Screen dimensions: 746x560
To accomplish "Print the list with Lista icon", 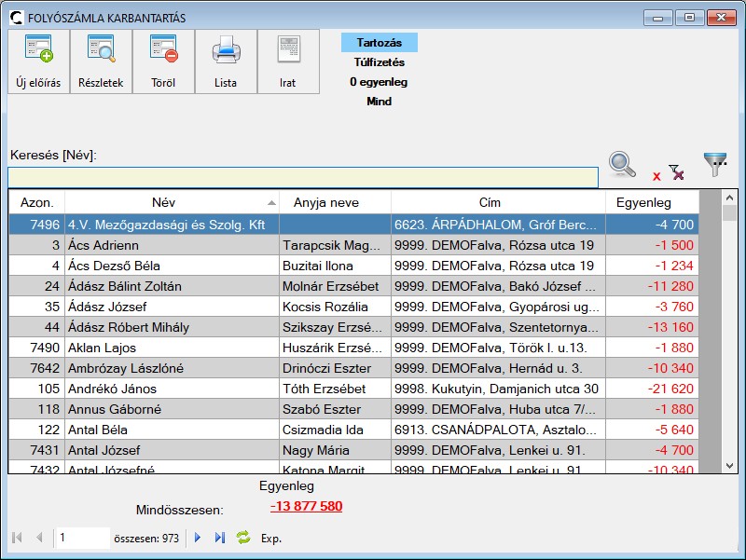I will [x=226, y=61].
